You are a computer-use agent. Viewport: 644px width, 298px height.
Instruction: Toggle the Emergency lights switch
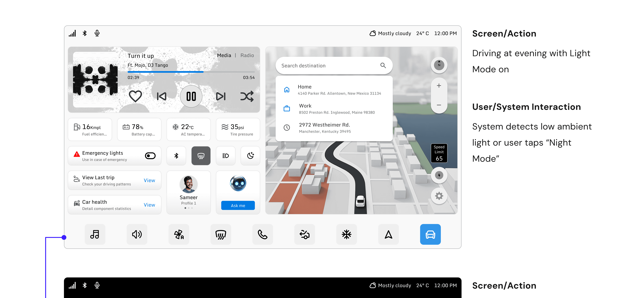(150, 156)
